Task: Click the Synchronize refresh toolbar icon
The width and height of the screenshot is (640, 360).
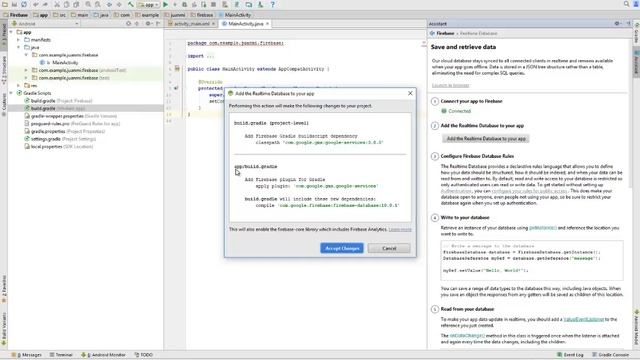Action: [x=24, y=4]
